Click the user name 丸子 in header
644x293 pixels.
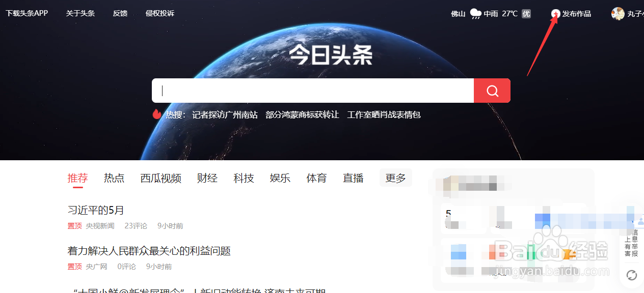[635, 14]
